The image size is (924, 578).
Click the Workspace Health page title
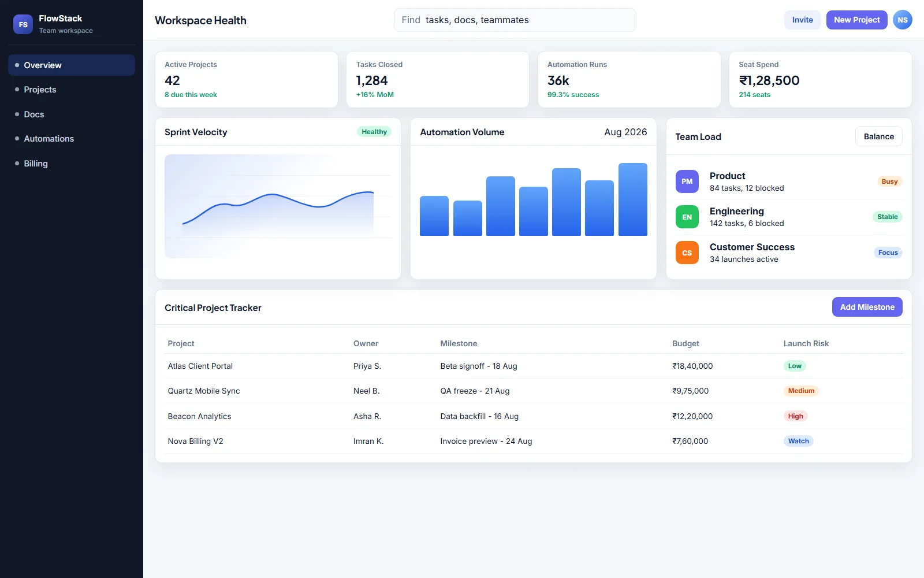pyautogui.click(x=200, y=20)
